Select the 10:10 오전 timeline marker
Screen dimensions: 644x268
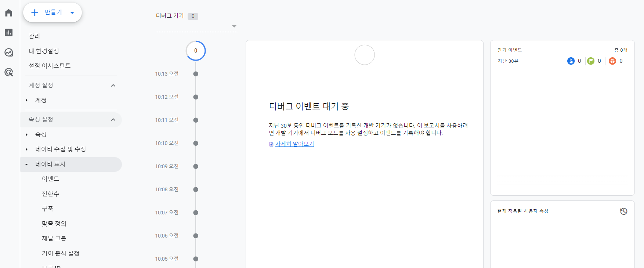point(196,143)
